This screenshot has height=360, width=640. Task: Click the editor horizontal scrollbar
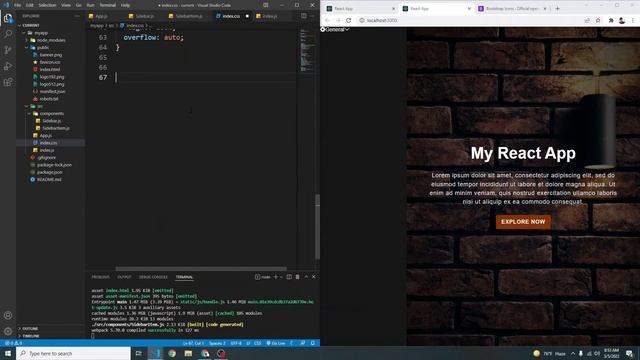[201, 269]
